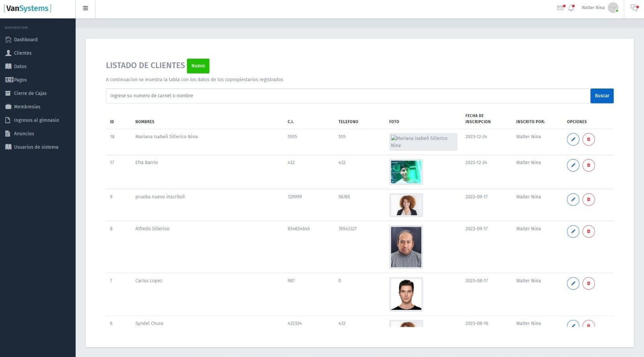Click edit pencil for Mariana Isabeñ Sillerico Nina
Image resolution: width=644 pixels, height=357 pixels.
point(573,140)
